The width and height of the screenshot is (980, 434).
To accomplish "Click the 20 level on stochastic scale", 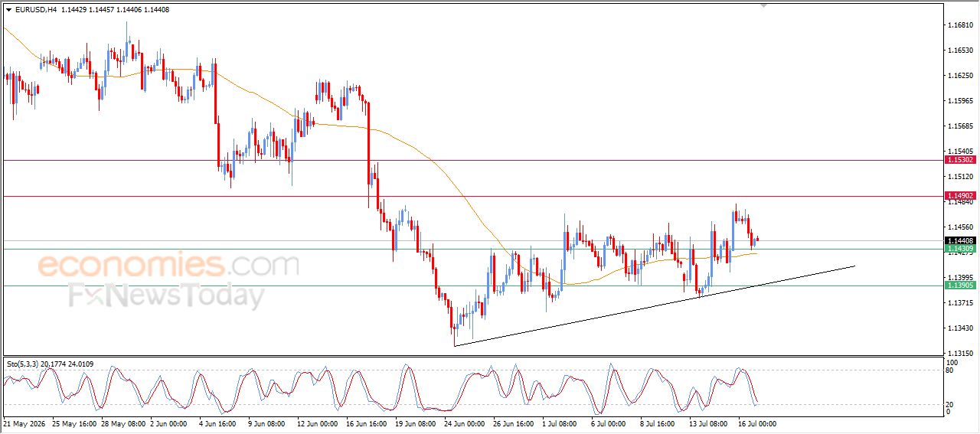I will pyautogui.click(x=951, y=403).
